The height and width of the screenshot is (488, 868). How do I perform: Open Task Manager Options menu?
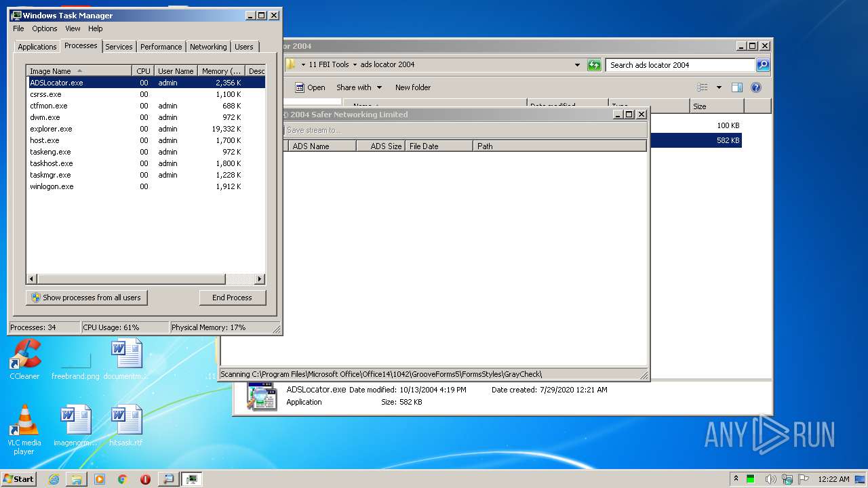(45, 28)
